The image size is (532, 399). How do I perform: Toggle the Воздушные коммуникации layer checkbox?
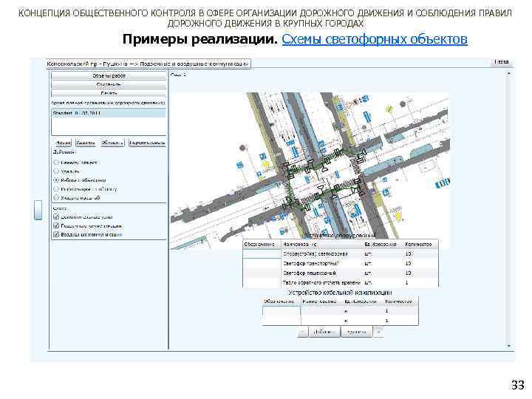coord(56,234)
